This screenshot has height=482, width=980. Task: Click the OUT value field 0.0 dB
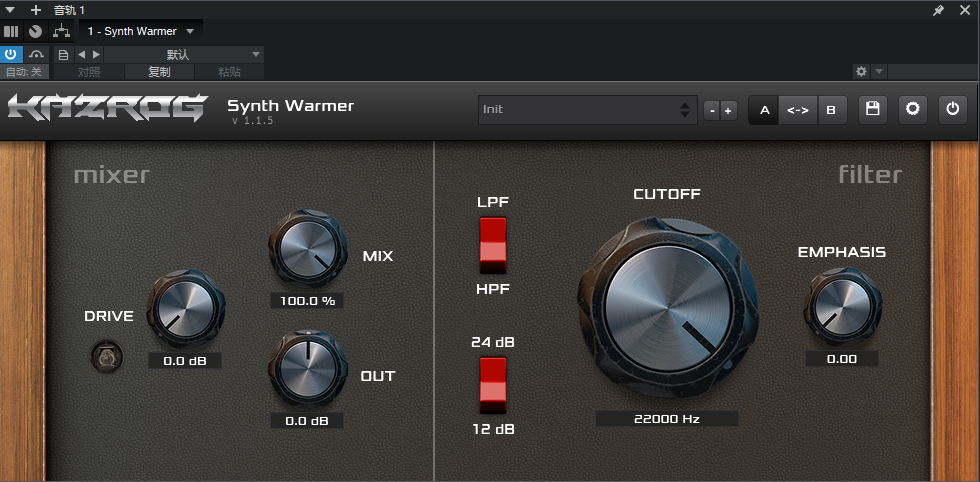point(307,421)
